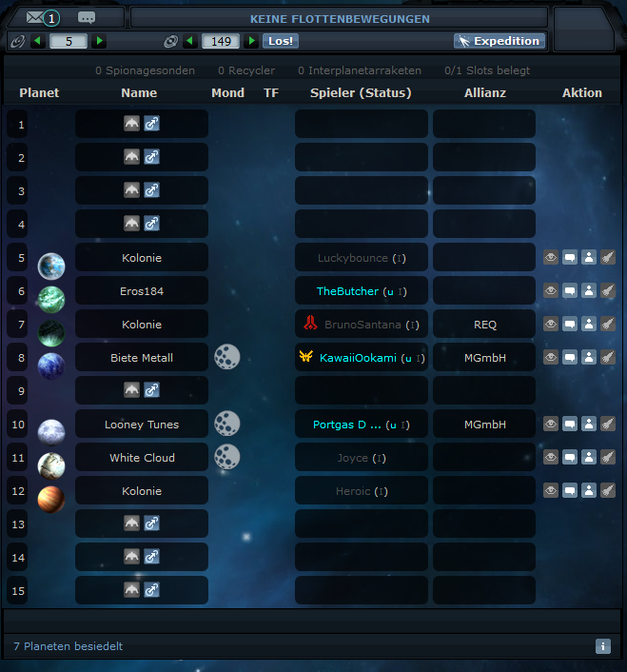Colonize position 15 with colony ship icon
The width and height of the screenshot is (627, 672).
pyautogui.click(x=131, y=590)
